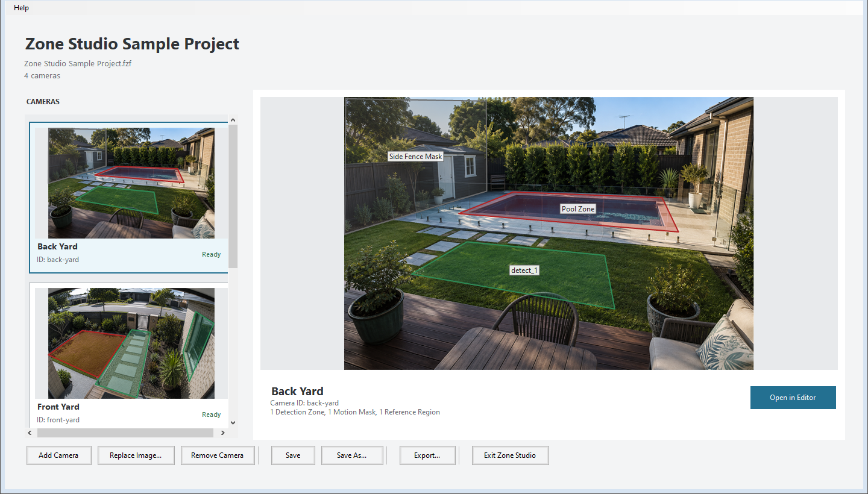Open the Help menu

pyautogui.click(x=21, y=8)
